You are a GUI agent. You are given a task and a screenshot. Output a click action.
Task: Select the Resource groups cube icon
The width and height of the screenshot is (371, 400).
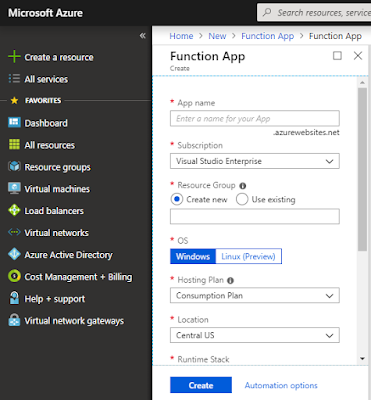pyautogui.click(x=14, y=166)
